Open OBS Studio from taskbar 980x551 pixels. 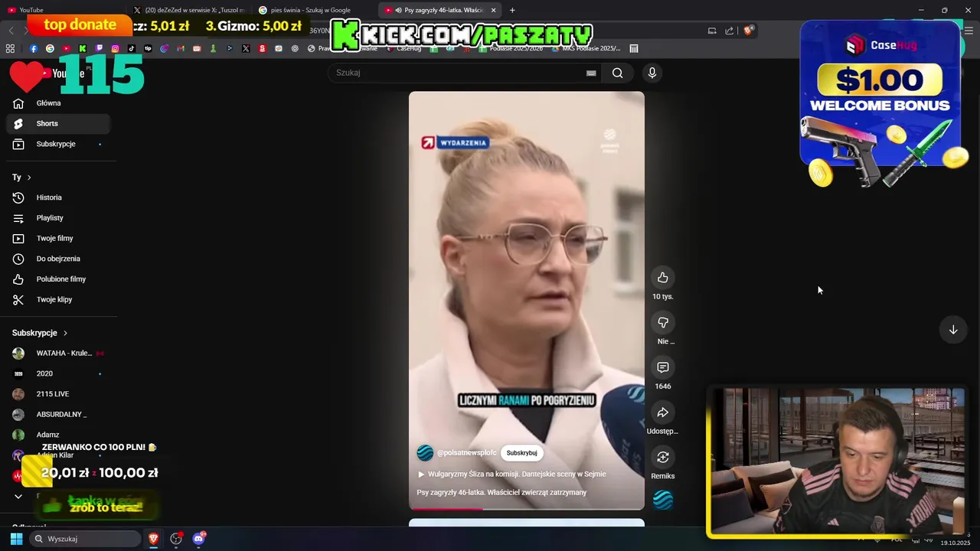176,539
